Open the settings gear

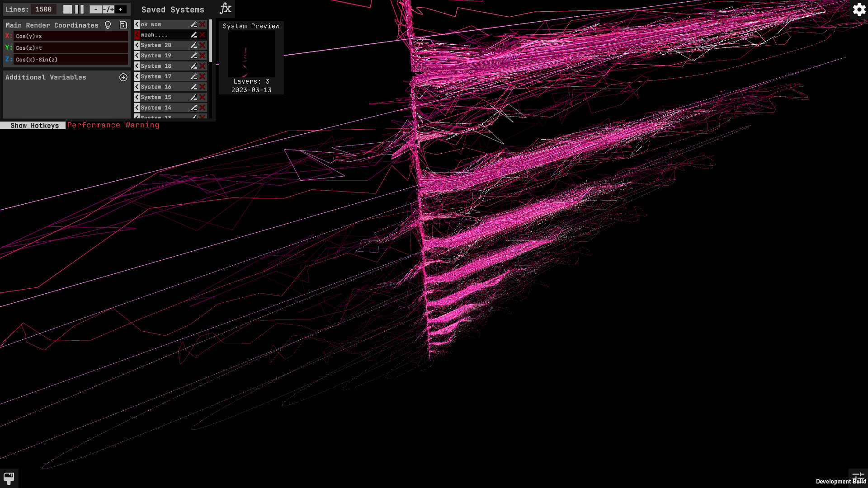click(859, 9)
